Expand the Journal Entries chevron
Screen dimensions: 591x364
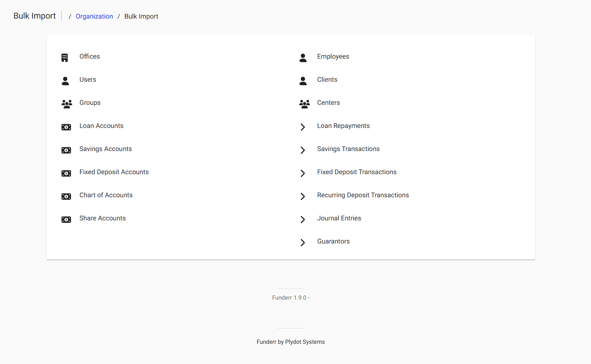(303, 220)
